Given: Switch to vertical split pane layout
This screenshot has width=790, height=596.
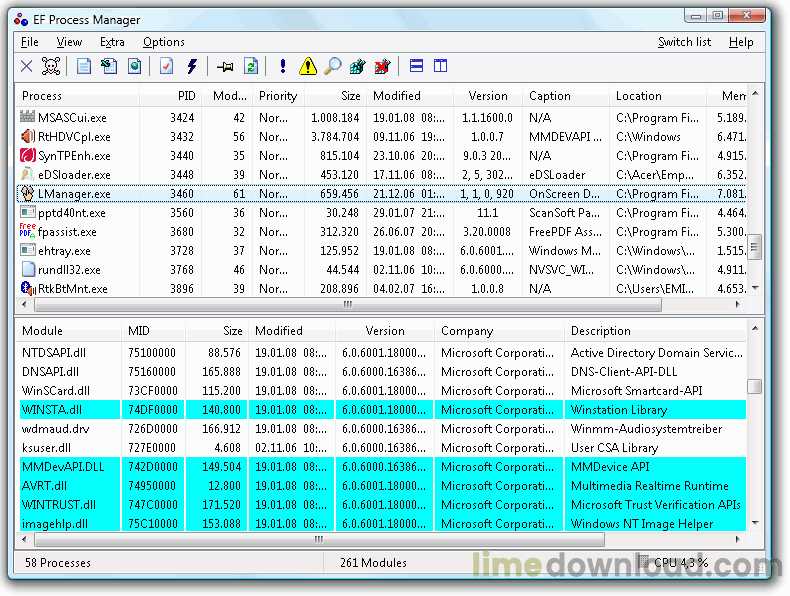Looking at the screenshot, I should click(x=440, y=67).
